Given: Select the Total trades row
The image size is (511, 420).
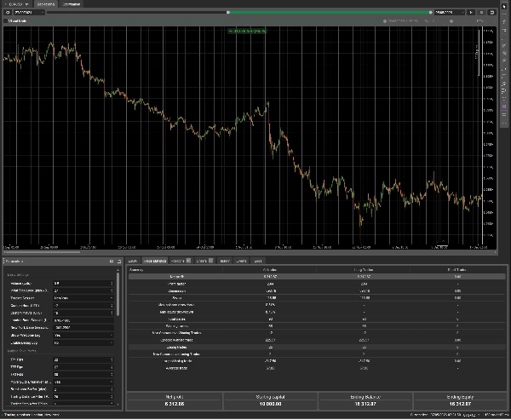Looking at the screenshot, I should coord(317,319).
